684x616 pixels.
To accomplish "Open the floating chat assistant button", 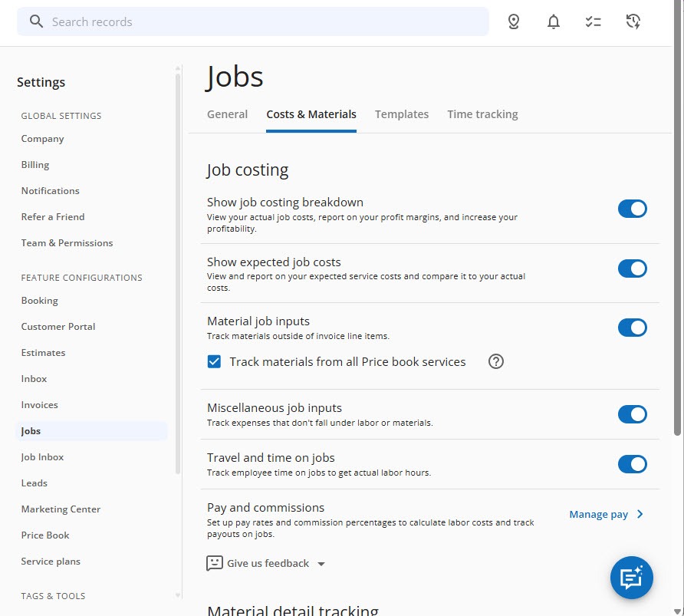I will tap(631, 578).
